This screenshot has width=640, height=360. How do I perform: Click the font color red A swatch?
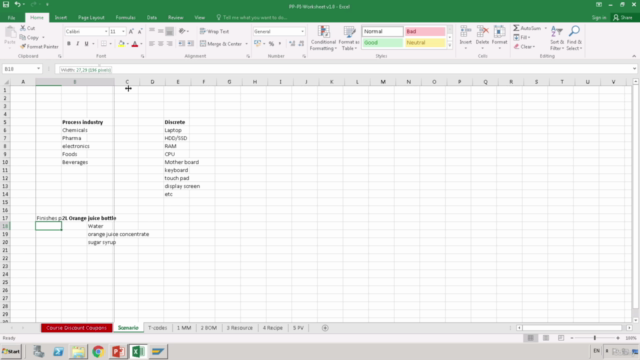tap(135, 44)
